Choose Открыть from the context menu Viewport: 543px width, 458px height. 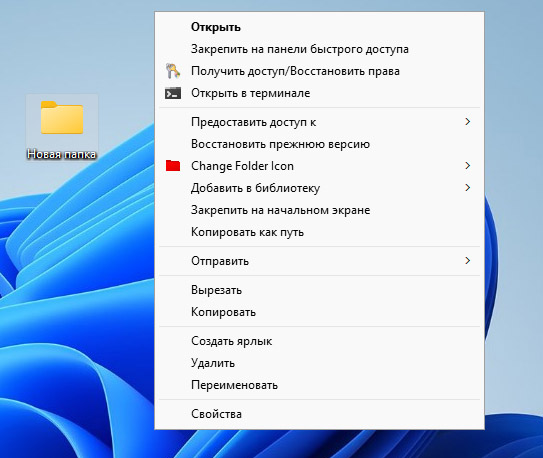319,27
